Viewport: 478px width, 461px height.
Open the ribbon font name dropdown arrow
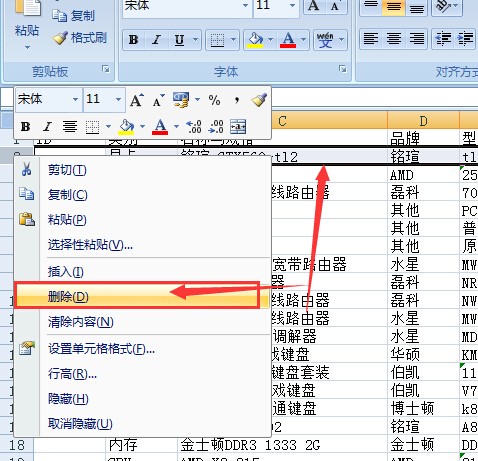click(245, 5)
